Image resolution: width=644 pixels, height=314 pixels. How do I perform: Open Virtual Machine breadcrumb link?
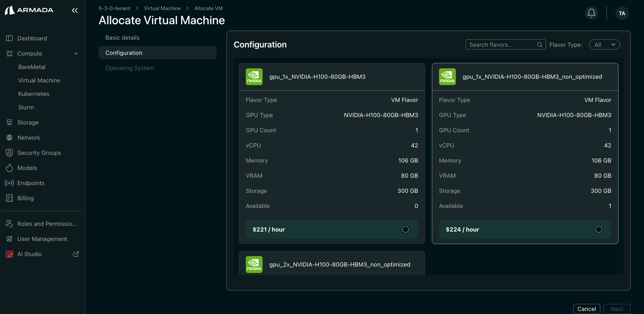tap(162, 8)
